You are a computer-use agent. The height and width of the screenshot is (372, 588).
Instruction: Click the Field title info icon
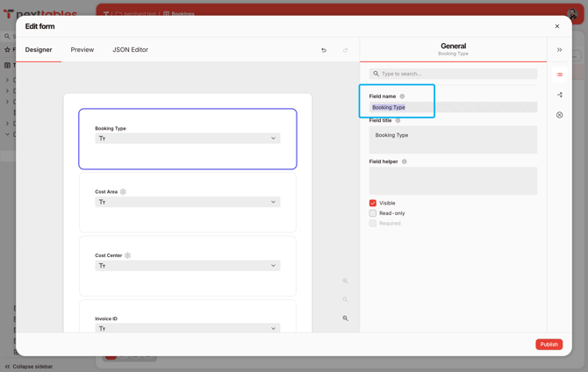[398, 120]
